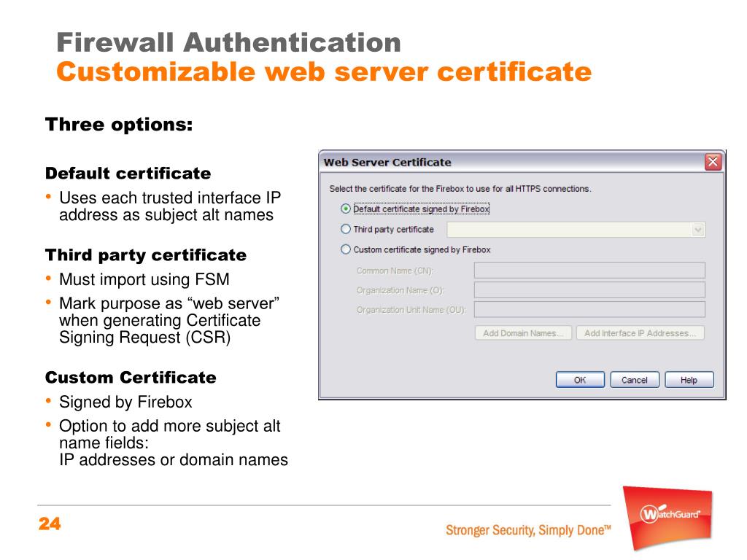The width and height of the screenshot is (747, 560).
Task: Click the Add Domain Names button
Action: click(x=523, y=332)
